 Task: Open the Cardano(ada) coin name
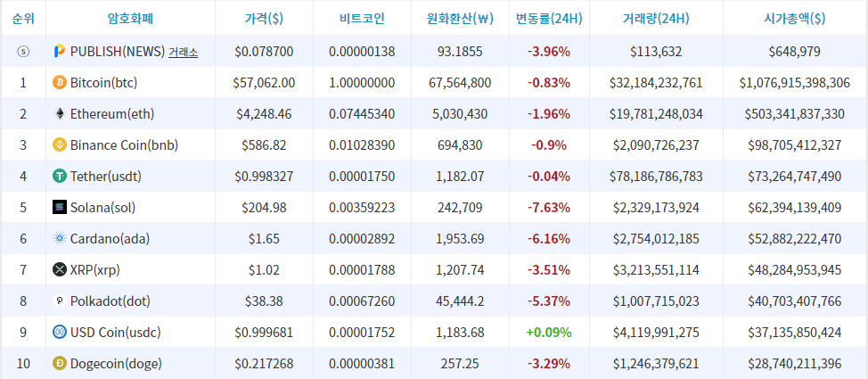point(110,239)
